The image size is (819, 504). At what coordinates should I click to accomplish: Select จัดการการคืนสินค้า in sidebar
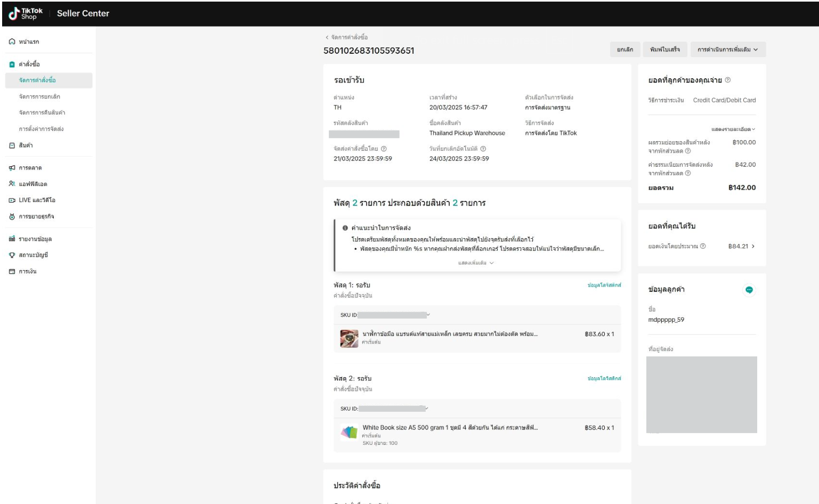pyautogui.click(x=42, y=113)
